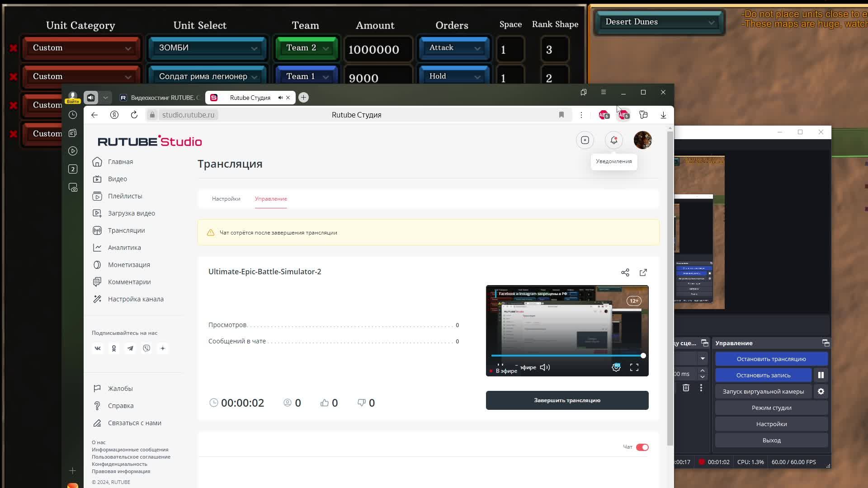868x488 pixels.
Task: Switch to the Настройки tab in stream panel
Action: 225,198
